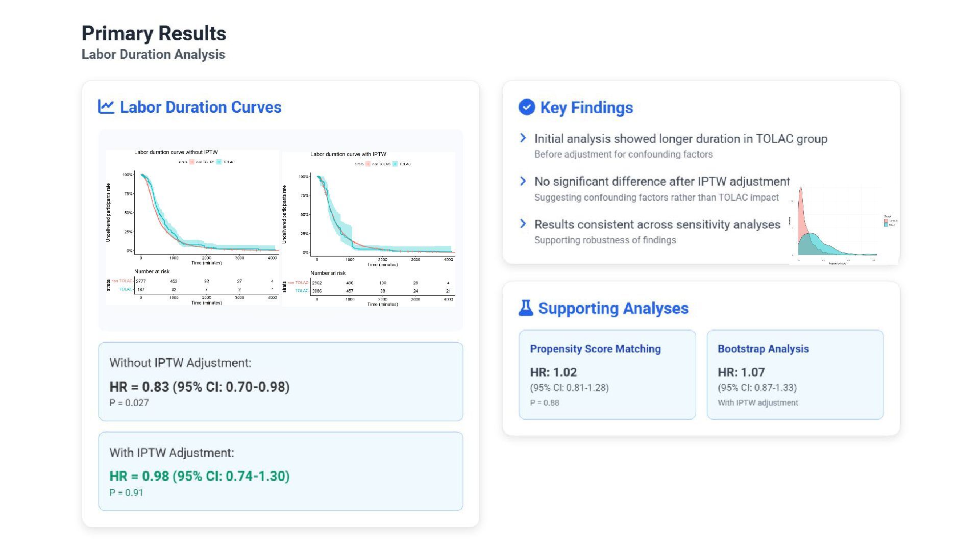Click the green 'HR = 0.98 (95% CI: 0.74-1.30)'
Image resolution: width=980 pixels, height=551 pixels.
pos(200,476)
